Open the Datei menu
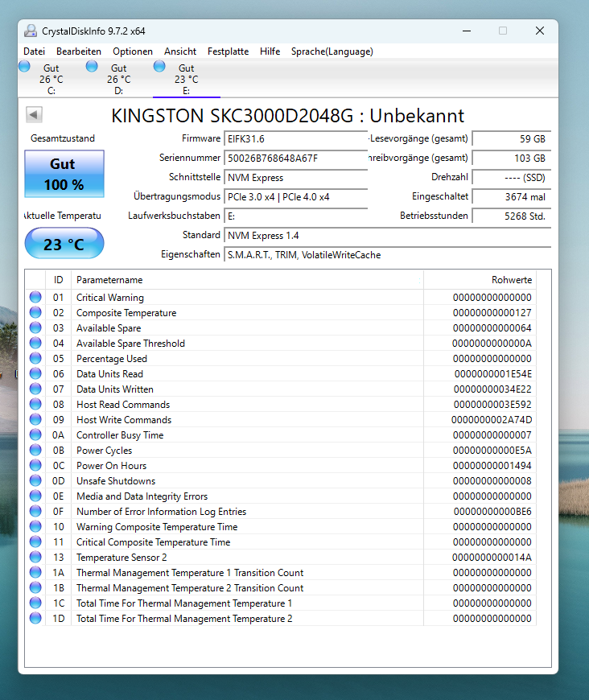The height and width of the screenshot is (700, 589). click(34, 51)
